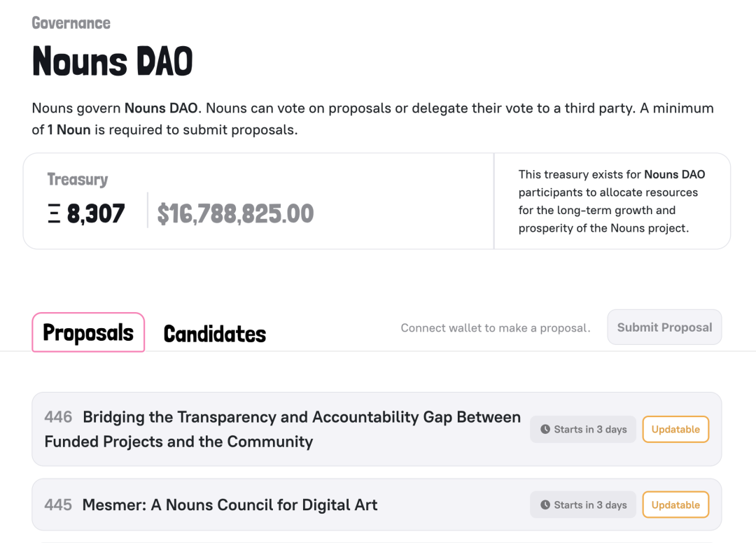Click the proposal number 446
The height and width of the screenshot is (543, 756).
tap(58, 417)
